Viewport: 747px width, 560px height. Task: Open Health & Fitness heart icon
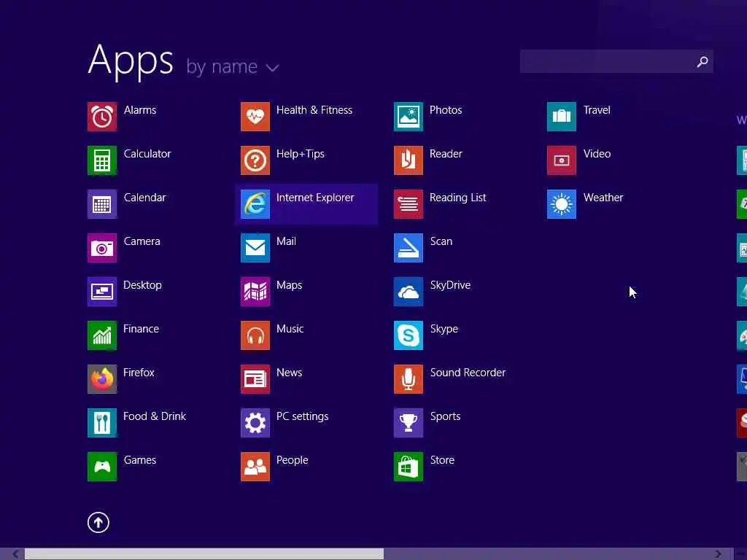(255, 117)
